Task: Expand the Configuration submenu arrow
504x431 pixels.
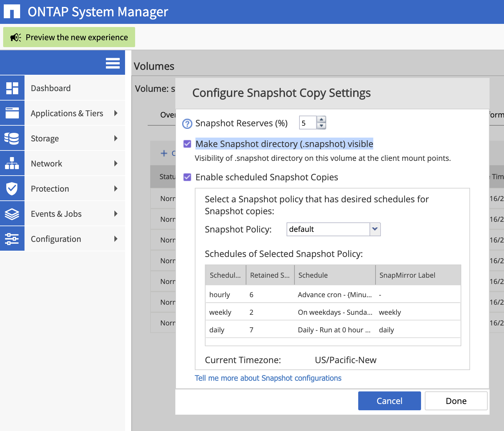Action: pos(116,239)
